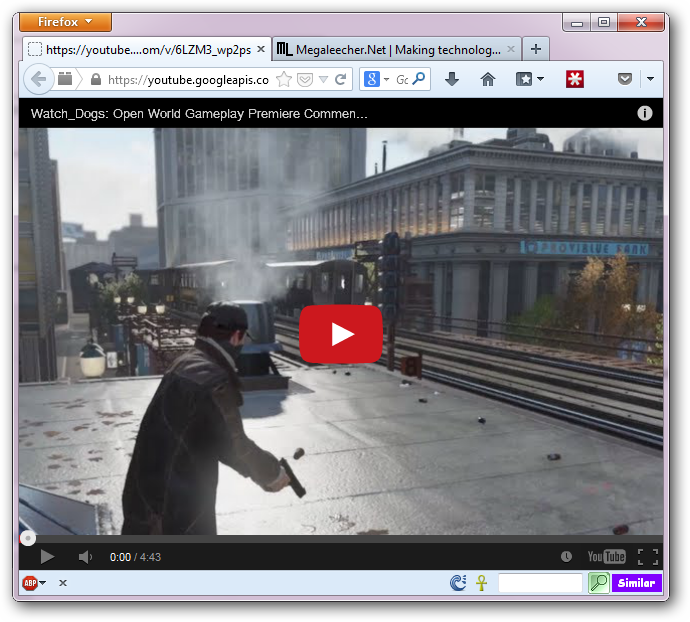Screen dimensions: 690x622
Task: Toggle fullscreen video mode
Action: click(x=648, y=557)
